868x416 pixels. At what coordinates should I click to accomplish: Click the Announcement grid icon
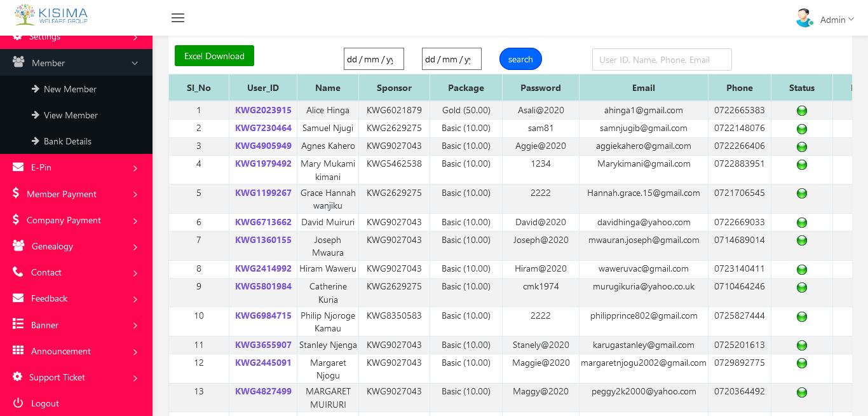[x=18, y=350]
